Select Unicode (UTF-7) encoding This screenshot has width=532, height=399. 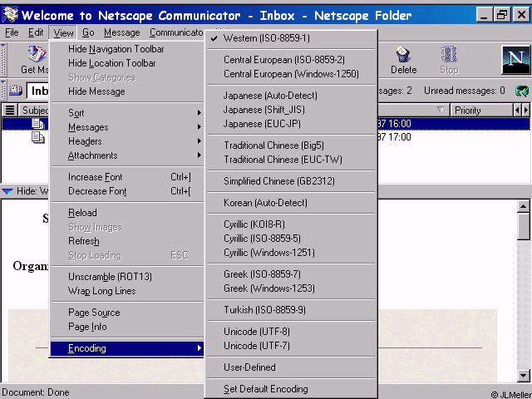pos(292,346)
